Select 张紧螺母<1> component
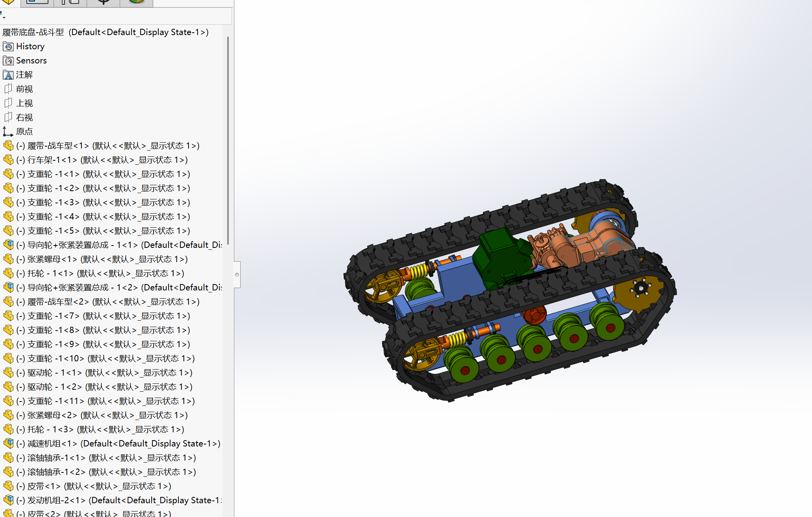The height and width of the screenshot is (517, 812). pyautogui.click(x=102, y=259)
